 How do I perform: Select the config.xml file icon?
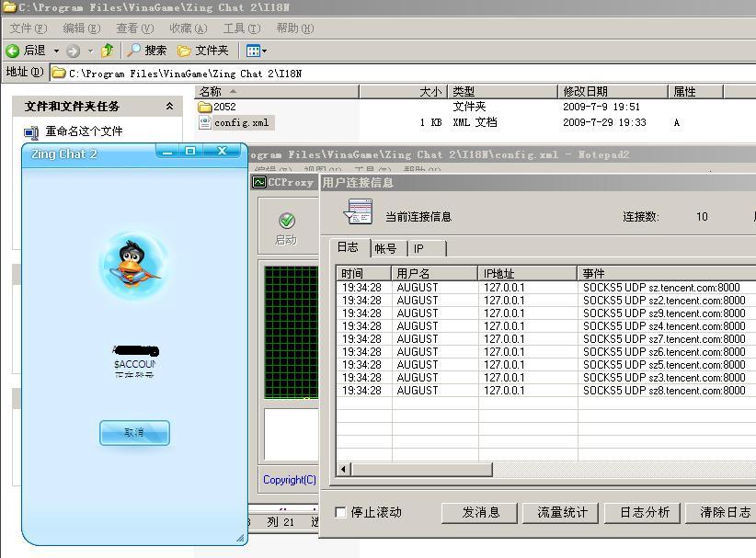(x=206, y=122)
